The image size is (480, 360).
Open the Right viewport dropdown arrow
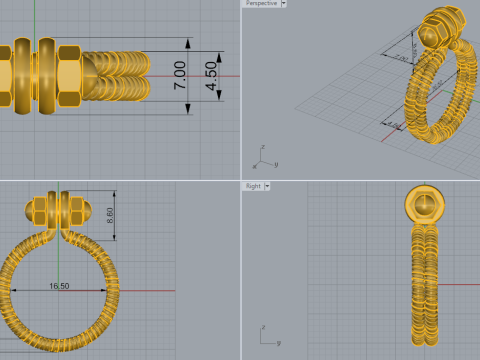(x=267, y=186)
